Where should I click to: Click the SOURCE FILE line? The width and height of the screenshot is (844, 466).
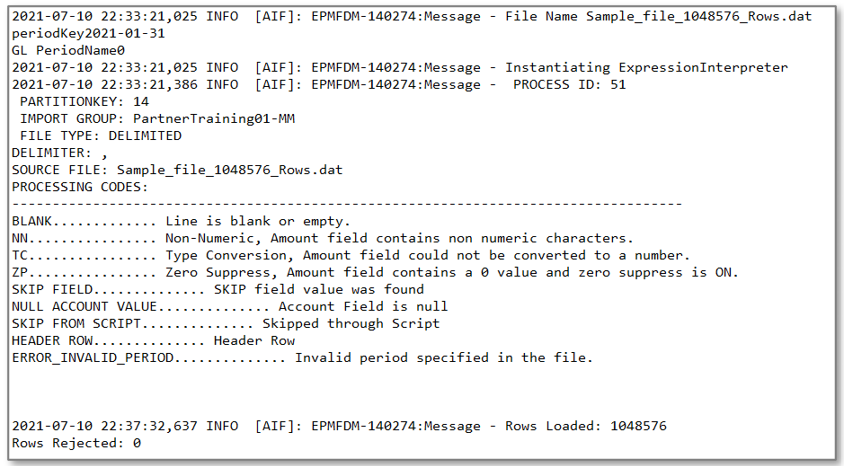click(x=177, y=169)
